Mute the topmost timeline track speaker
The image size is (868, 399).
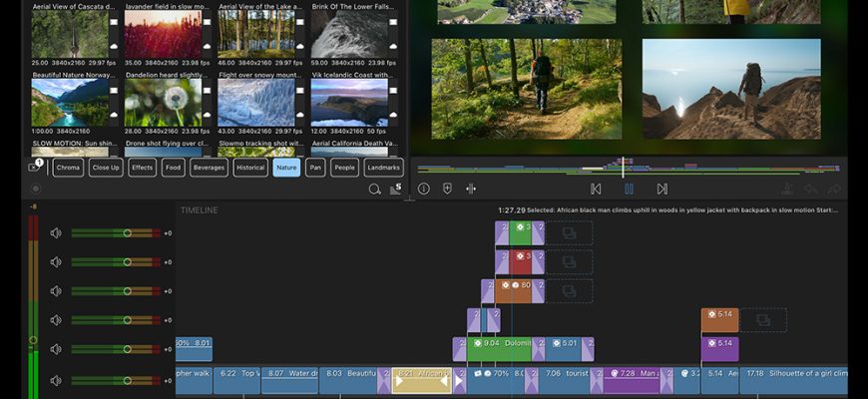pos(56,233)
